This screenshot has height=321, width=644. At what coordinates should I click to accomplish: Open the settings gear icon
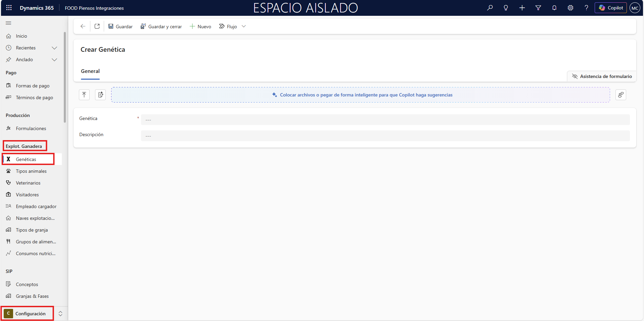click(570, 8)
